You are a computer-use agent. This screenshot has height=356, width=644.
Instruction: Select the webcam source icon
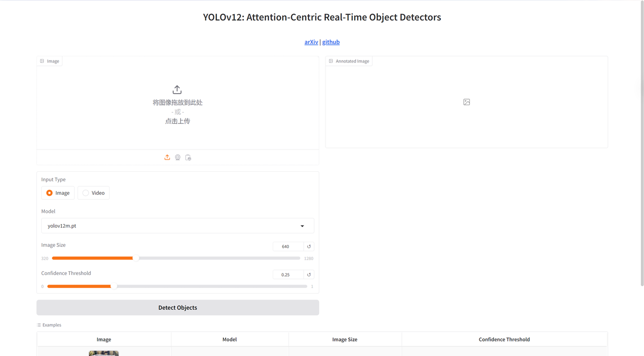point(178,158)
